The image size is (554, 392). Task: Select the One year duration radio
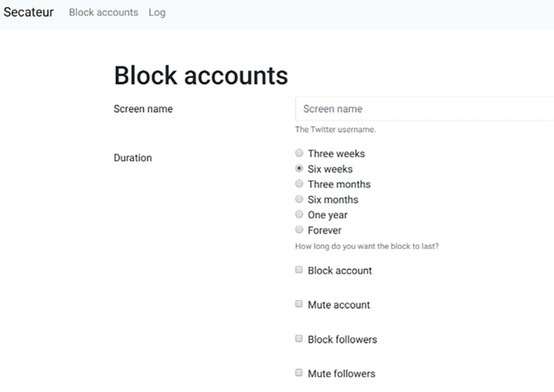tap(299, 214)
